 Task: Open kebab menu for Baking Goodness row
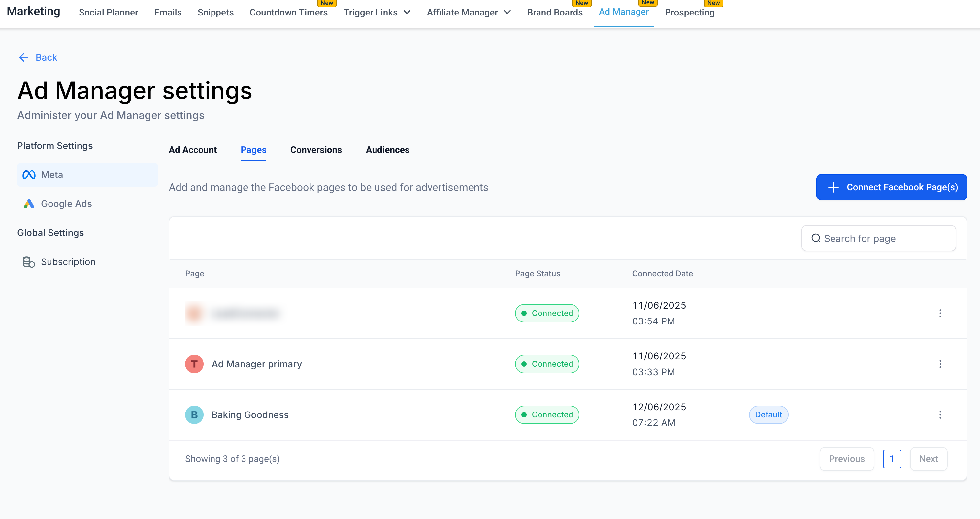click(x=940, y=415)
